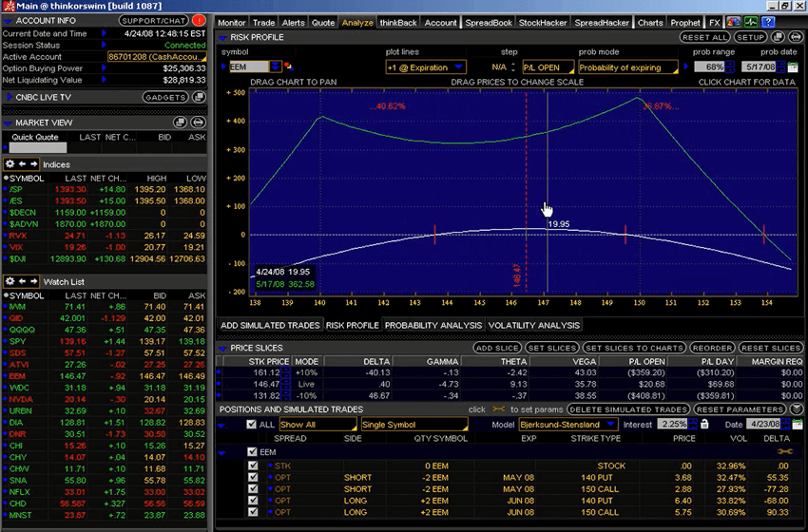Screen dimensions: 808x532
Task: Select the Probability Analysis sub-tab
Action: 433,325
